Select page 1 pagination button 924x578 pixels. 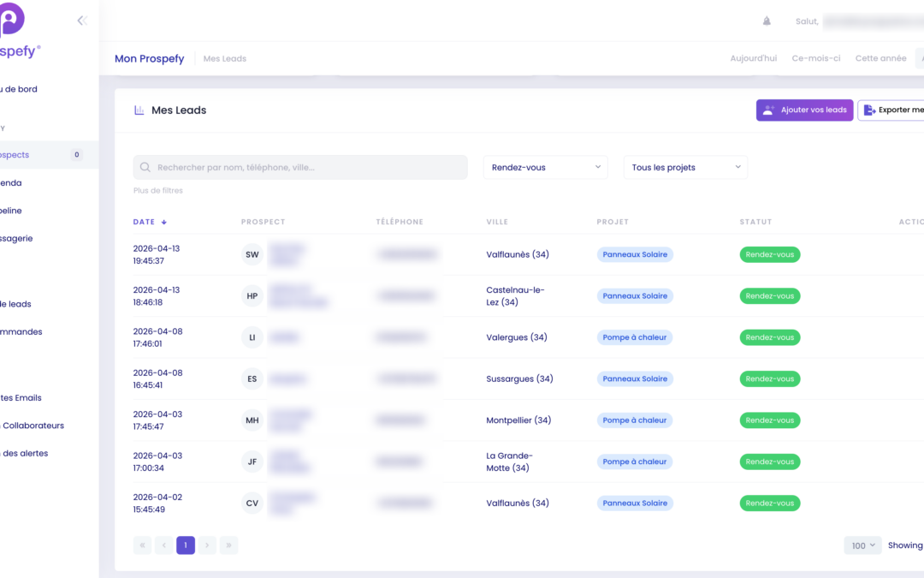186,545
